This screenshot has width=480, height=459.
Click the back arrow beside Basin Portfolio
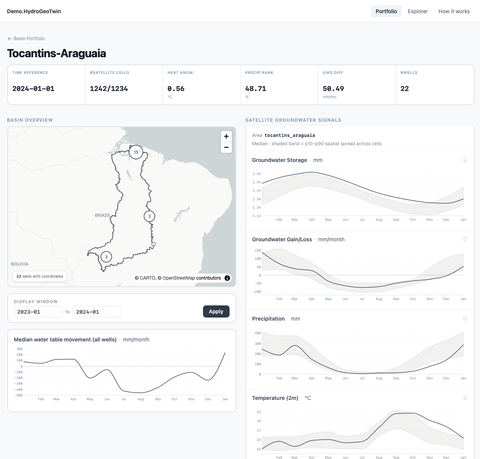[10, 38]
